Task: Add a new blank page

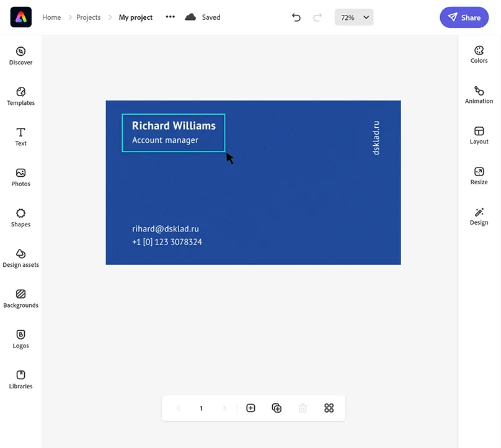Action: [250, 408]
